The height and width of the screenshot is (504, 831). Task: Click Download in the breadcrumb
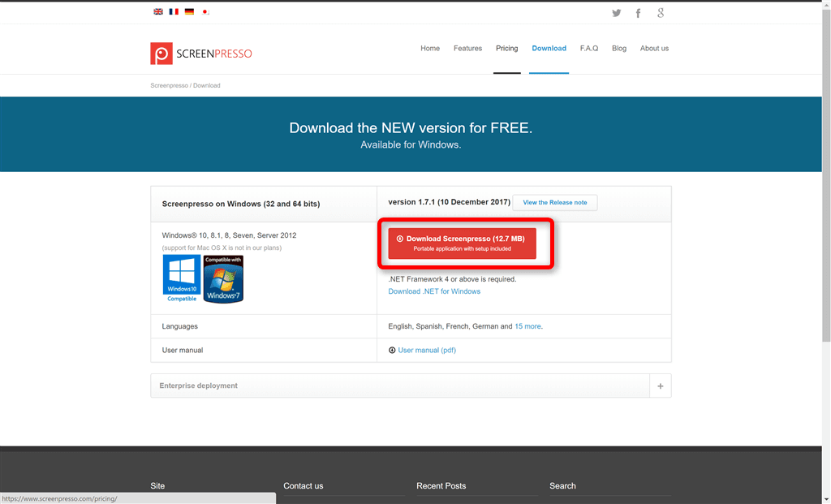click(x=207, y=85)
